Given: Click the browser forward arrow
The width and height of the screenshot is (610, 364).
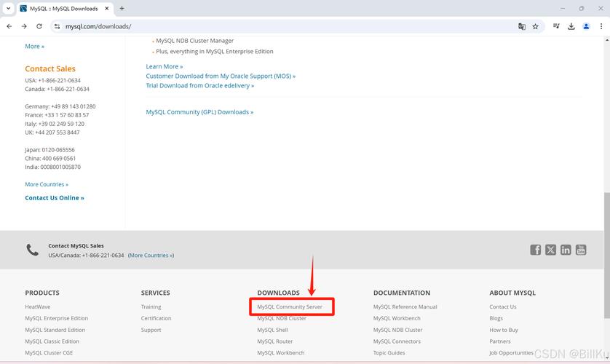Looking at the screenshot, I should 24,26.
